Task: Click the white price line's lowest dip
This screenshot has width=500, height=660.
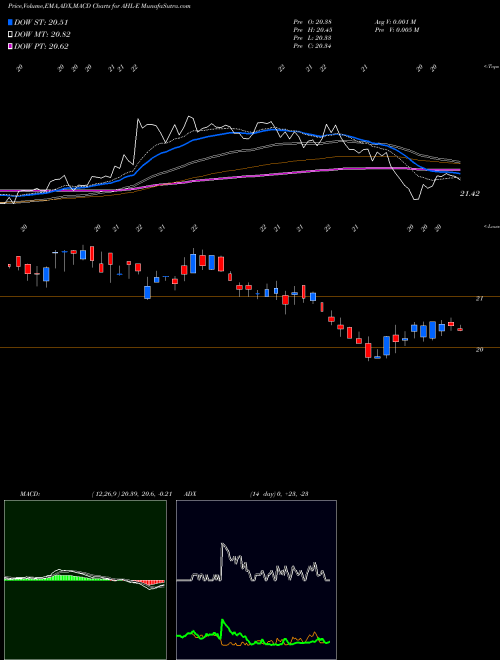Action: tap(416, 199)
